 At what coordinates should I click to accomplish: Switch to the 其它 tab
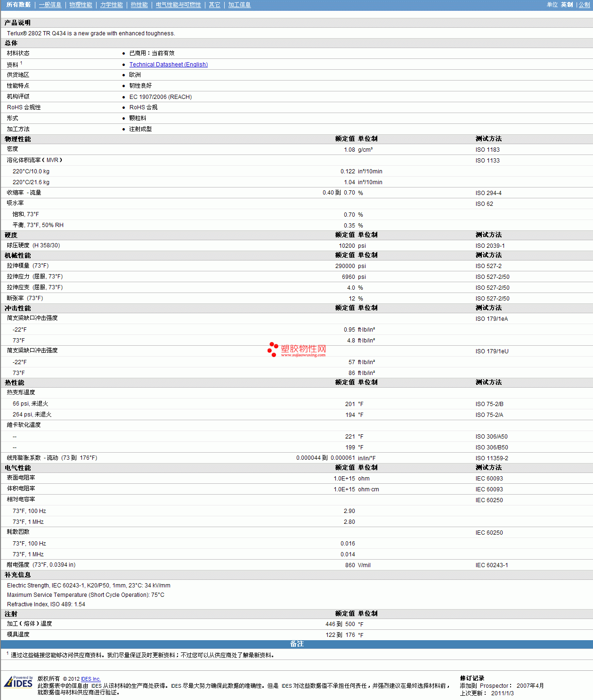coord(215,5)
